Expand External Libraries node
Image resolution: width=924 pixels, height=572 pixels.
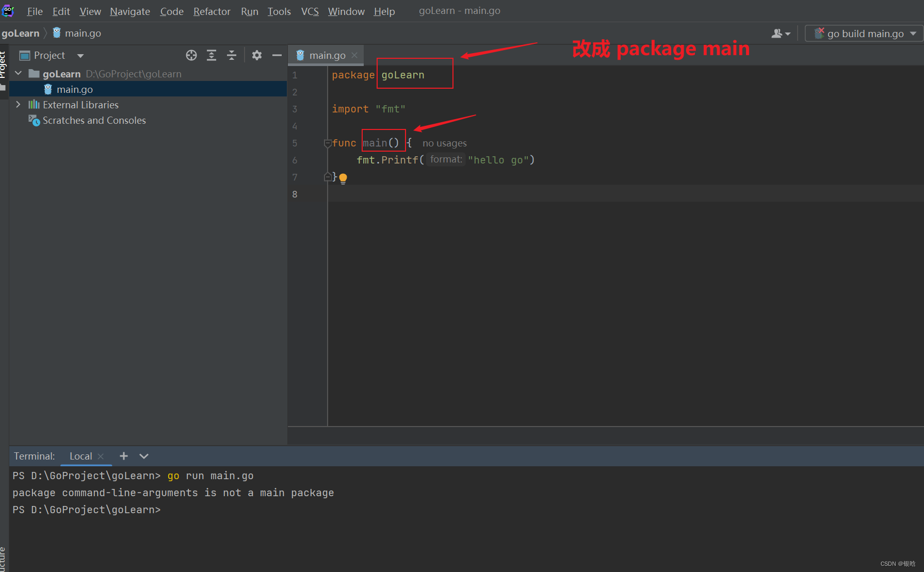click(18, 104)
